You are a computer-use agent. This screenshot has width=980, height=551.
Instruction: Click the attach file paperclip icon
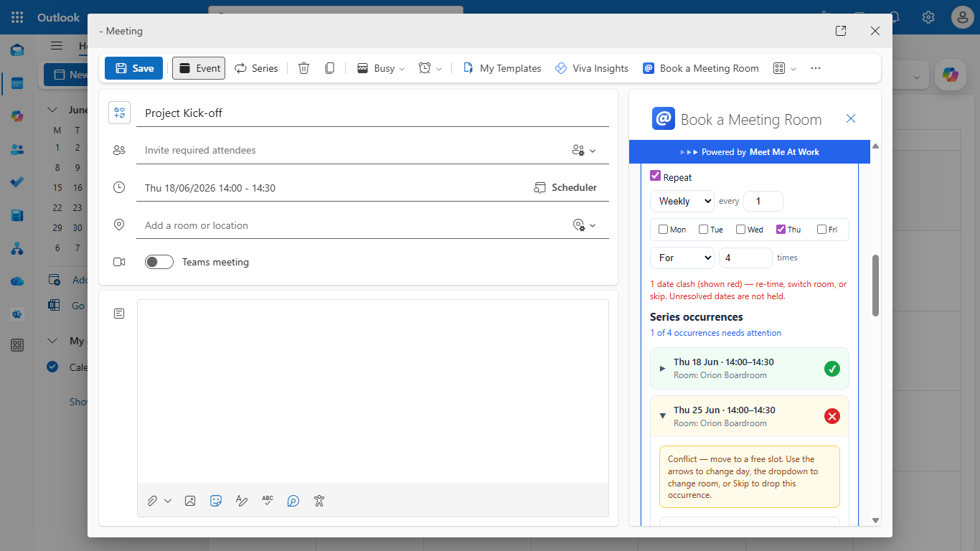[x=152, y=501]
